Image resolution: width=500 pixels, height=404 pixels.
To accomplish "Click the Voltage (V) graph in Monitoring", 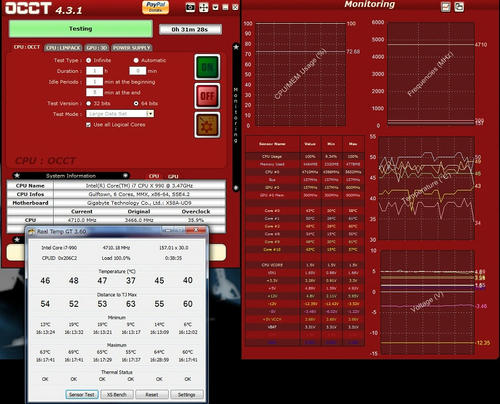I will tap(427, 302).
